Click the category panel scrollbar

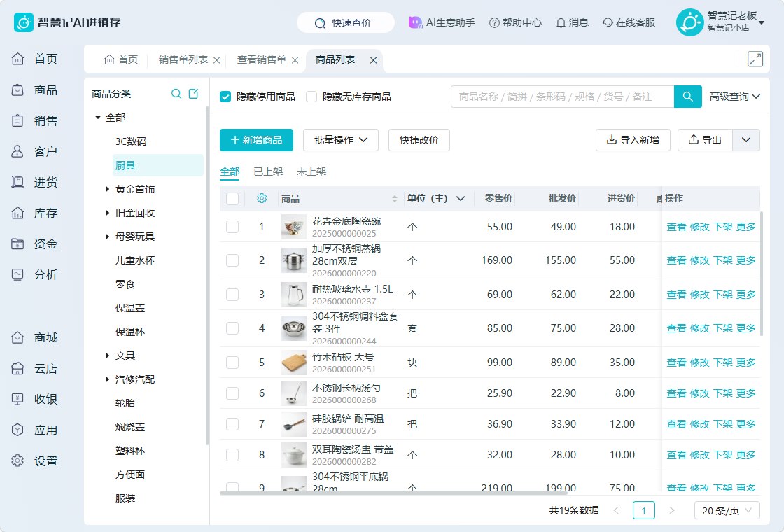point(207,275)
